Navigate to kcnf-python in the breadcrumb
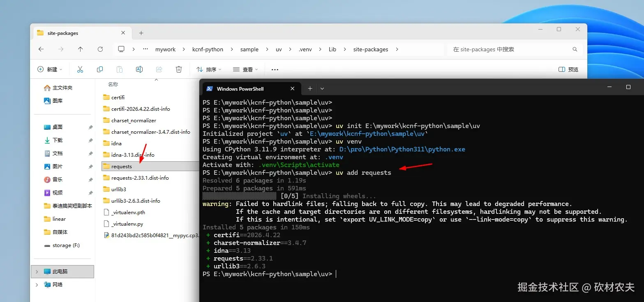 click(x=208, y=49)
